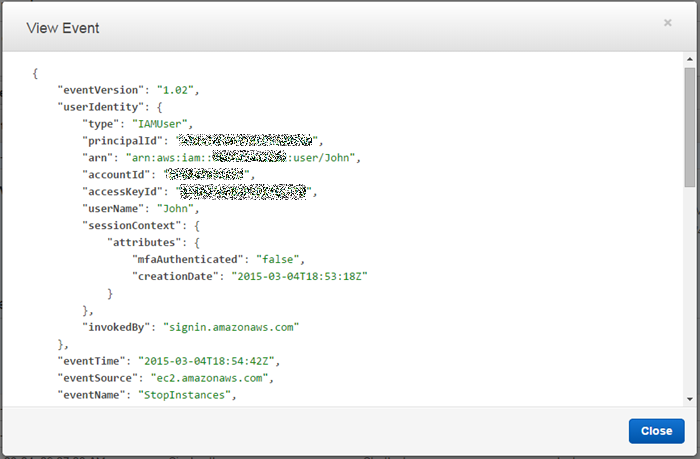This screenshot has height=459, width=700.
Task: Click the sessionContext key
Action: [126, 226]
